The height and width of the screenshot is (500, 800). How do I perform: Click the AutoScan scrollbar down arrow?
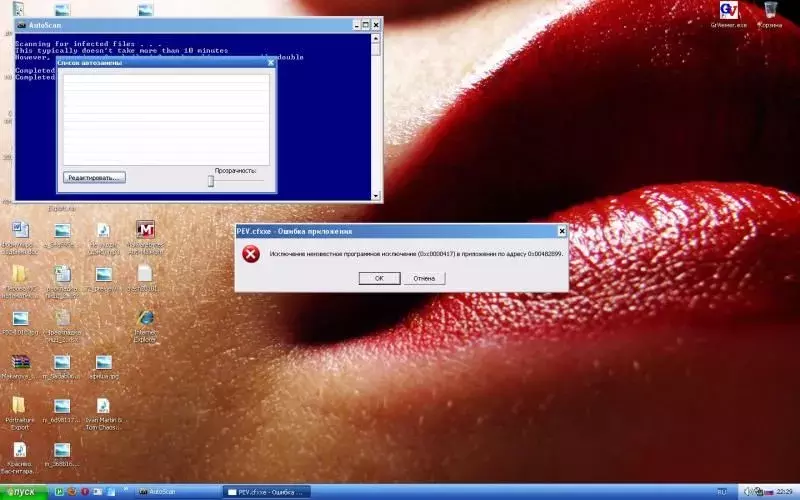pyautogui.click(x=376, y=196)
